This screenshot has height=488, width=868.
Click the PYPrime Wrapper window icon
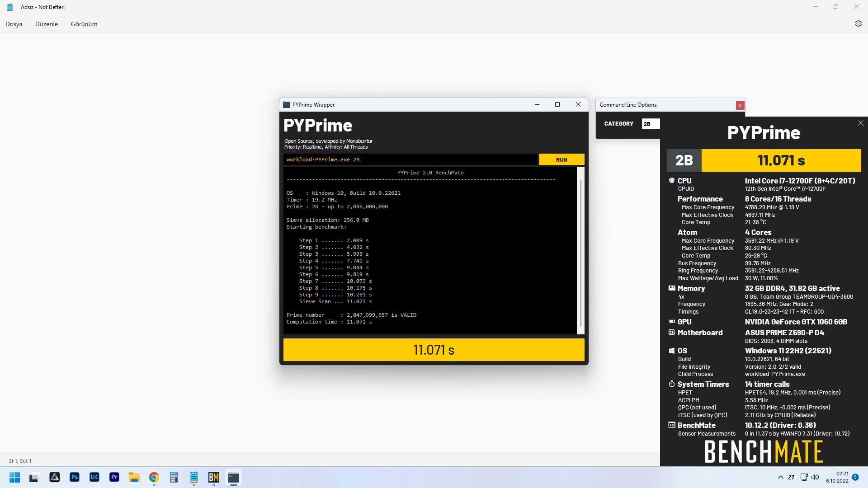(x=287, y=105)
